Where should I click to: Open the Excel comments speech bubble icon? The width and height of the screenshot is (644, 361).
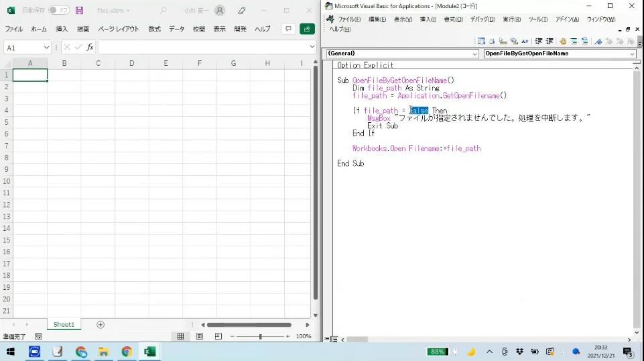click(x=287, y=29)
